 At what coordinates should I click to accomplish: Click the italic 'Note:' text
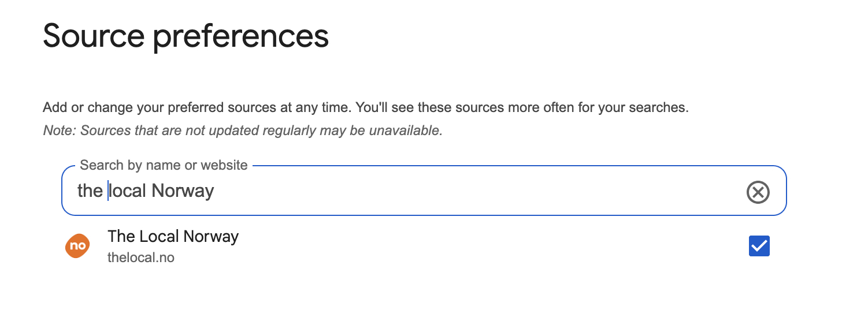(x=60, y=130)
